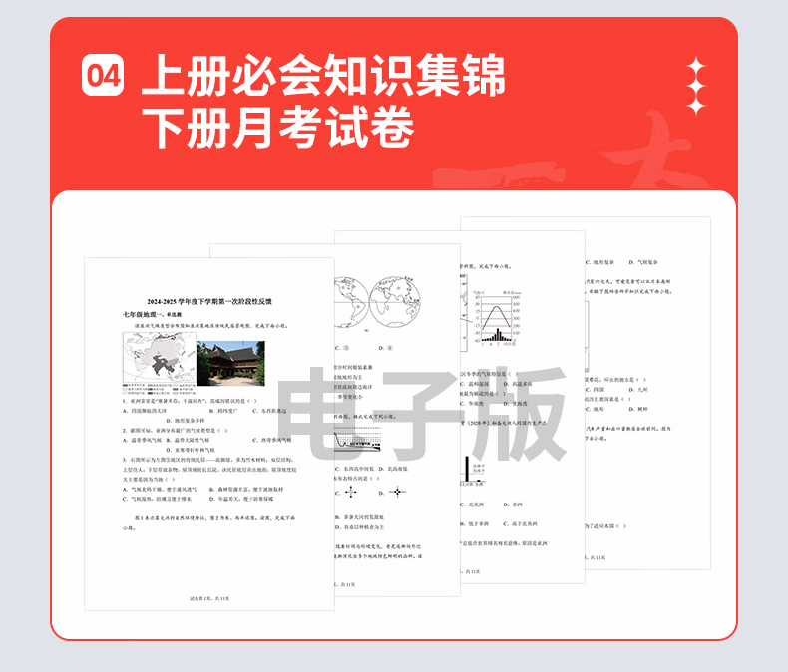
Task: Open the front exam page titled 2024-2025学年度
Action: coord(209,434)
